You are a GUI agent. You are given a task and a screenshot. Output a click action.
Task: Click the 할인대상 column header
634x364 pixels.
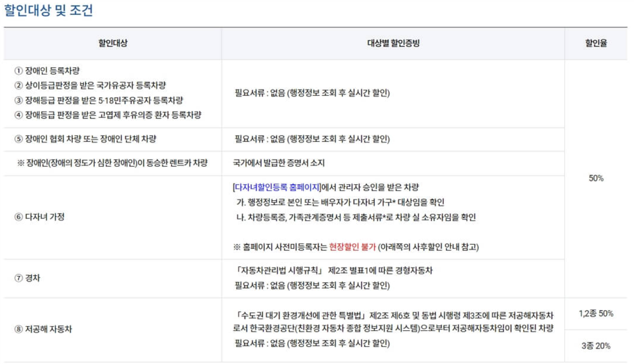(x=113, y=43)
